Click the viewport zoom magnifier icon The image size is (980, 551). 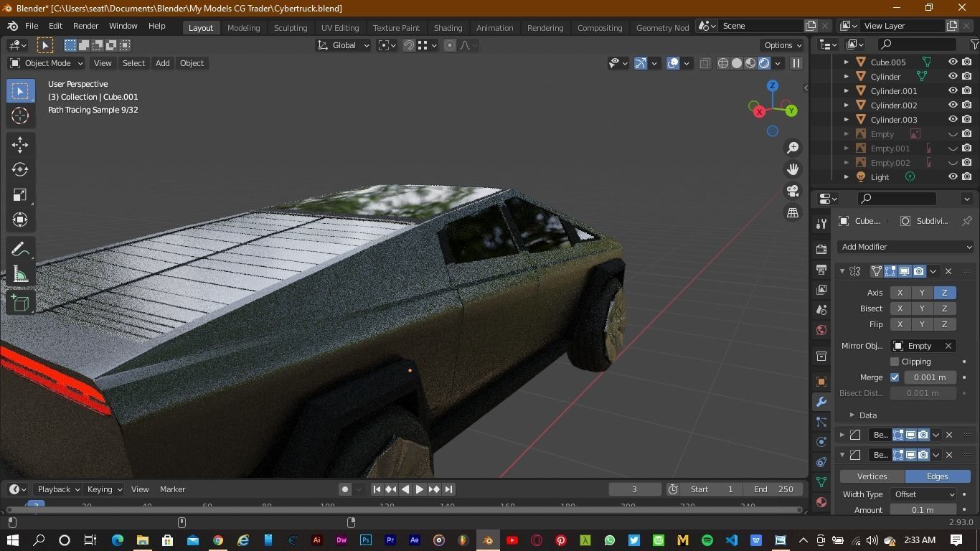[x=793, y=148]
